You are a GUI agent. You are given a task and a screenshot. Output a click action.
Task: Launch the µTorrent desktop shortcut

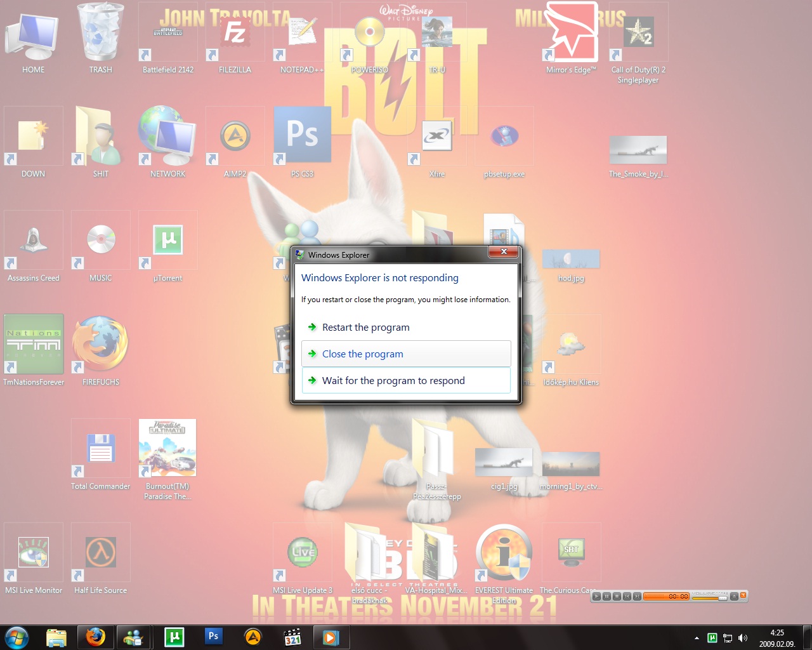coord(167,248)
